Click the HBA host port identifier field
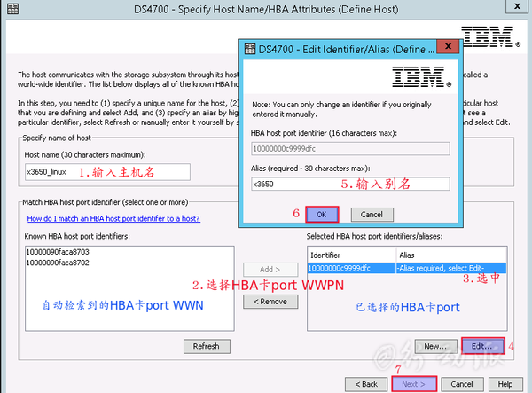532x393 pixels. [x=350, y=149]
